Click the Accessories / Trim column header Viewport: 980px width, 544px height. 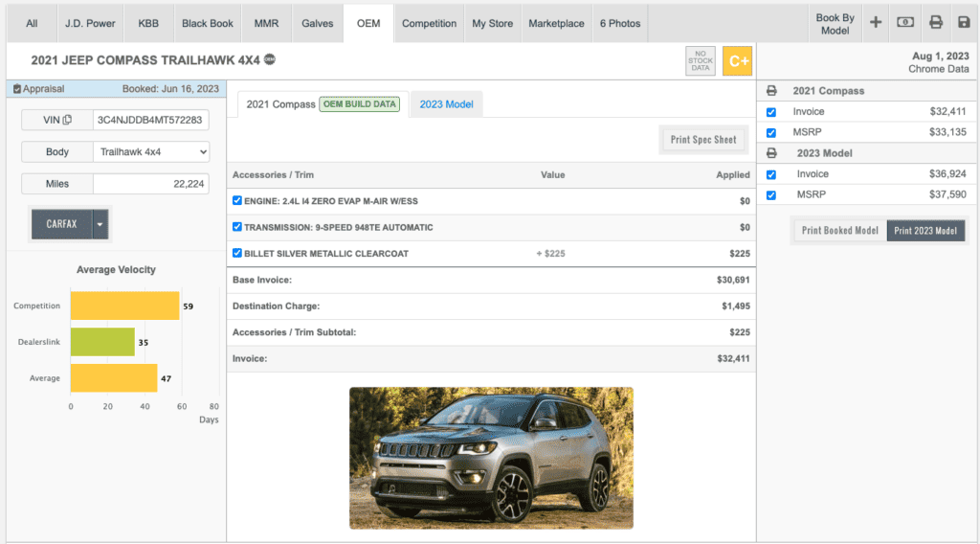pos(273,174)
